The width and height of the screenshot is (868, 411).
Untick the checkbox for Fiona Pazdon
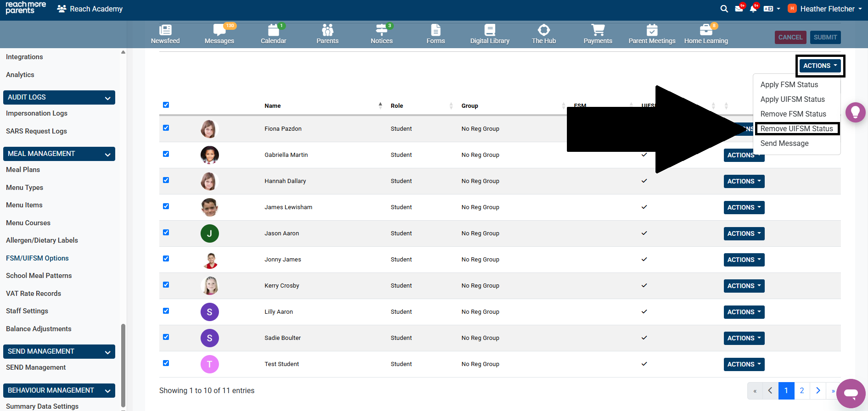pyautogui.click(x=166, y=128)
